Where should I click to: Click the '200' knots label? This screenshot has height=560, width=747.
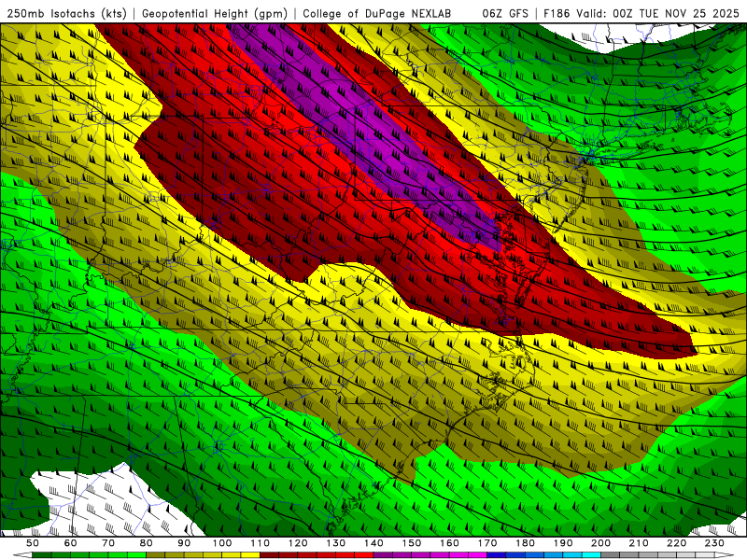click(600, 543)
